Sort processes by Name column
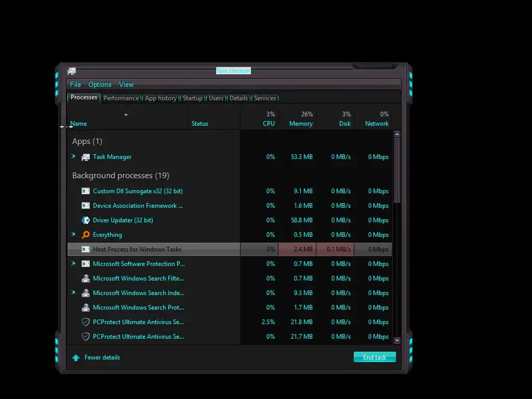The image size is (532, 399). point(128,119)
